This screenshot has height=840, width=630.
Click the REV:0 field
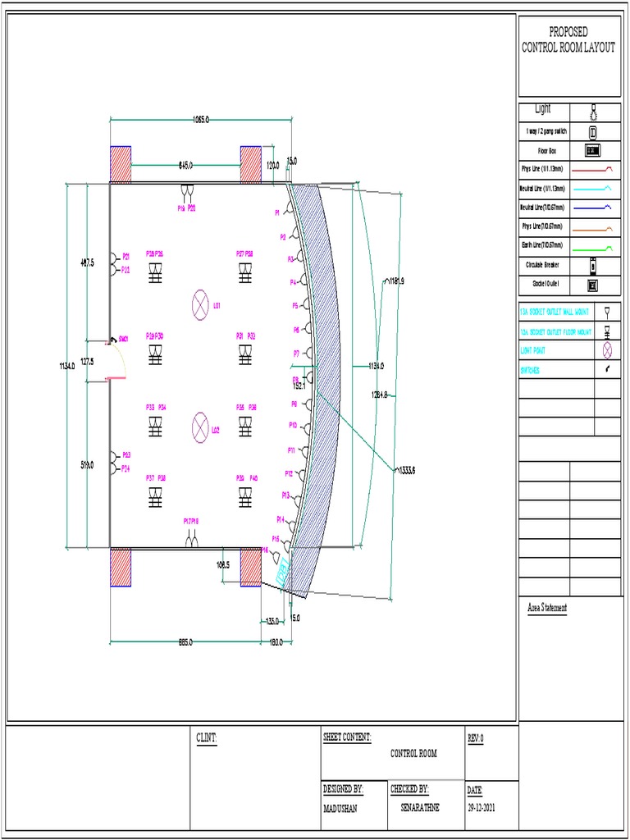click(476, 737)
